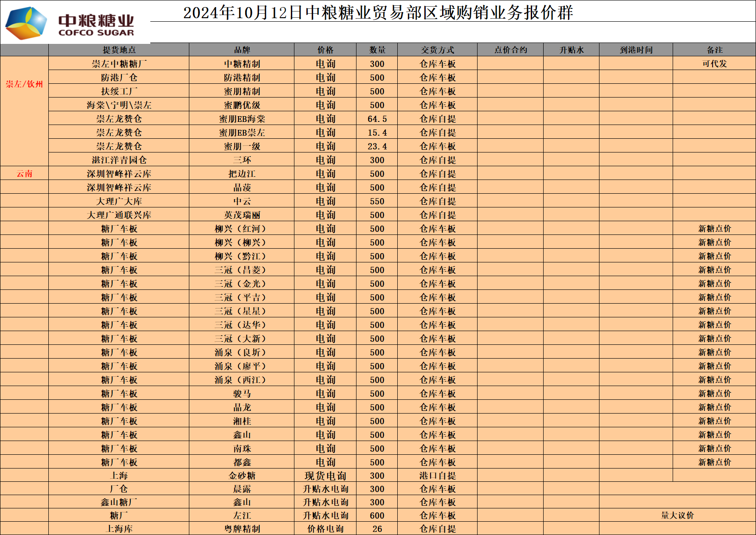Image resolution: width=756 pixels, height=535 pixels.
Task: Select the 金砂糖 brand cell
Action: click(242, 476)
